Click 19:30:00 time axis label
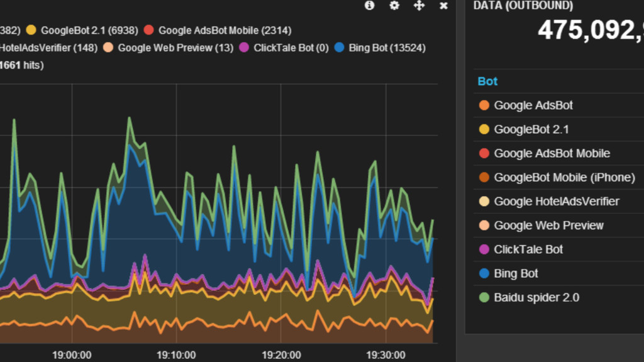 click(386, 355)
